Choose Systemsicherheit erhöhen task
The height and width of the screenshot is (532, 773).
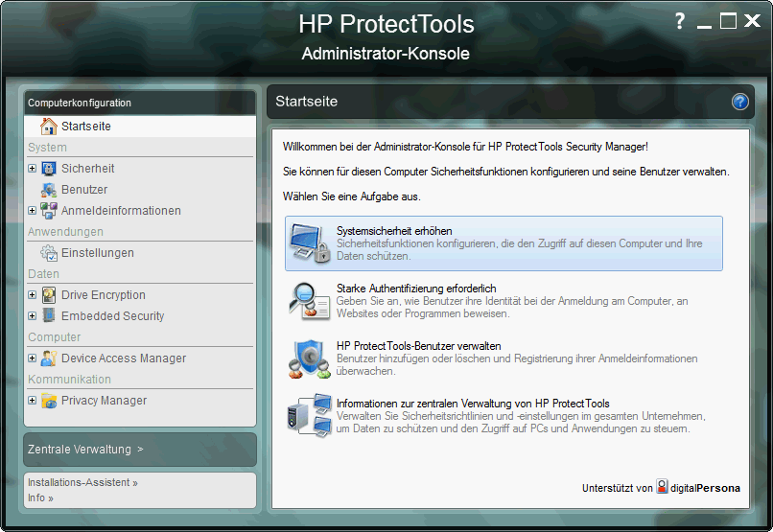pos(504,243)
